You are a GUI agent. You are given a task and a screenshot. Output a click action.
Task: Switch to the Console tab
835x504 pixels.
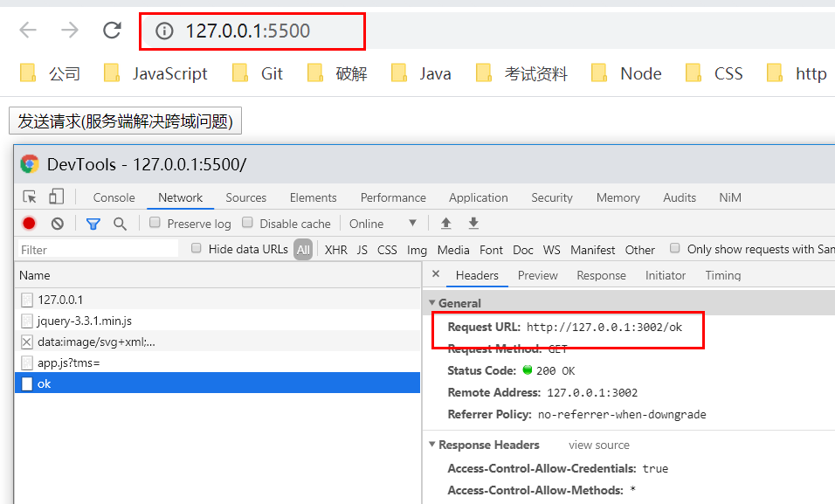114,197
